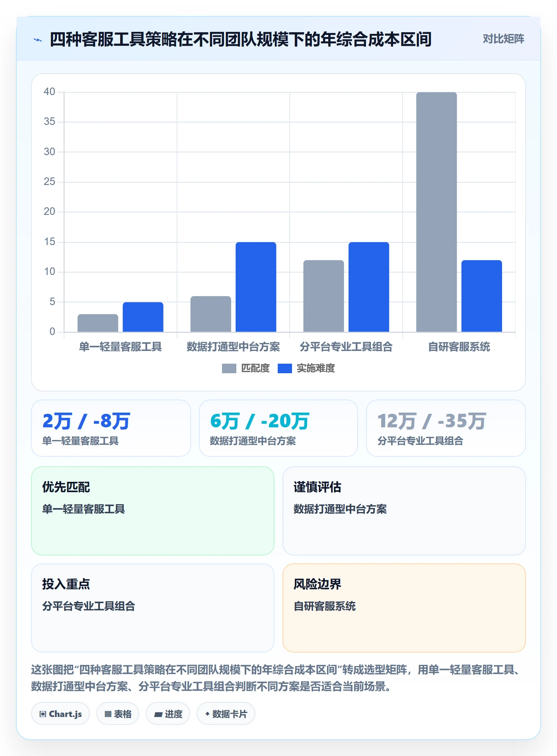Image resolution: width=557 pixels, height=756 pixels.
Task: Click the blue bar for 分平台专业工具组合
Action: pyautogui.click(x=369, y=287)
